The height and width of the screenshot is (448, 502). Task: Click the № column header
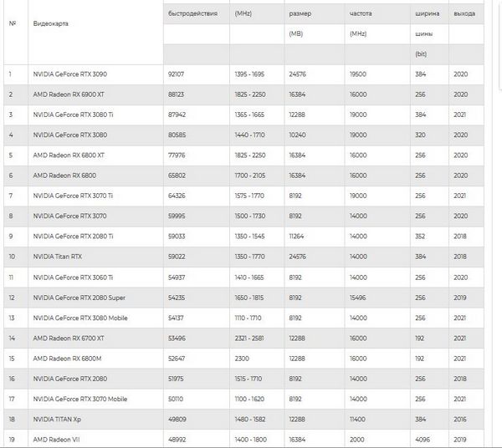(x=13, y=23)
